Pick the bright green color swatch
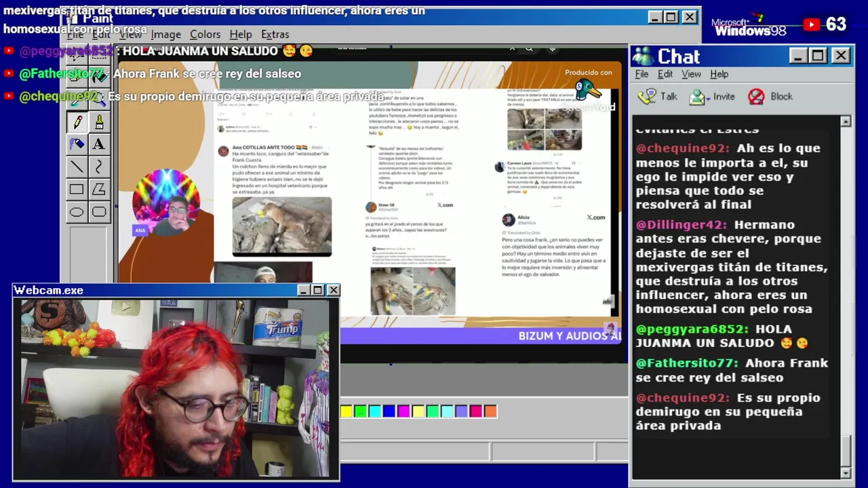Viewport: 868px width, 488px height. [361, 411]
